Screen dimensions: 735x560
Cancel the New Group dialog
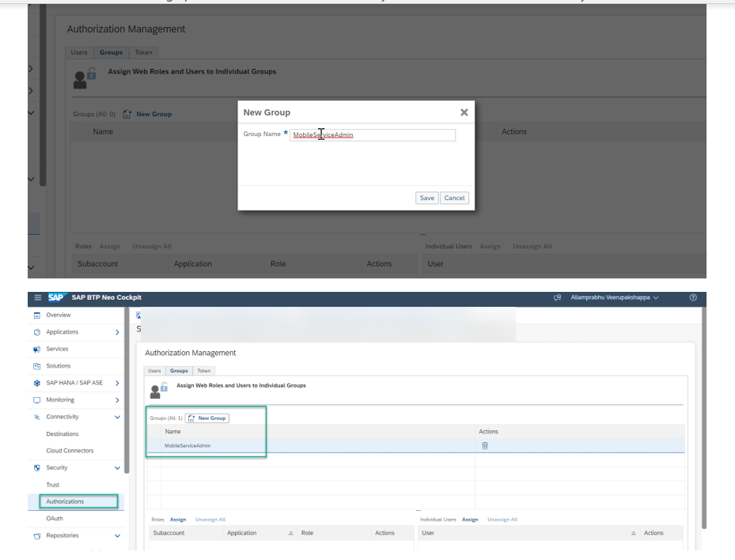pos(454,199)
